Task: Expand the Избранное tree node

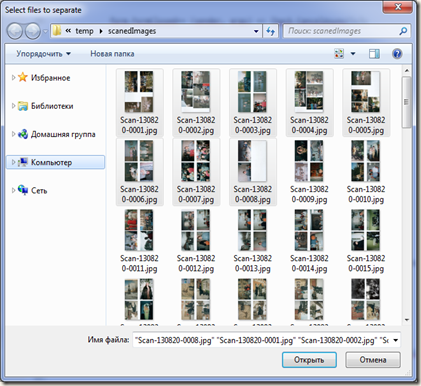Action: pos(13,78)
